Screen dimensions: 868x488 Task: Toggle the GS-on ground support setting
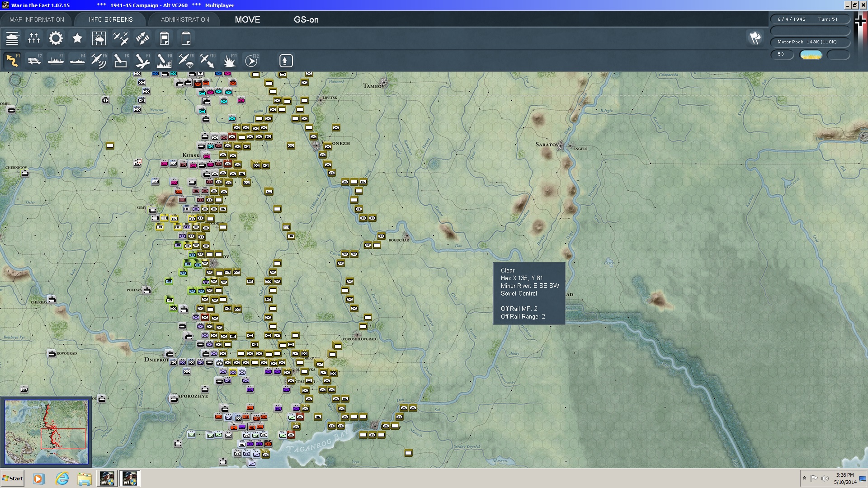pos(306,20)
